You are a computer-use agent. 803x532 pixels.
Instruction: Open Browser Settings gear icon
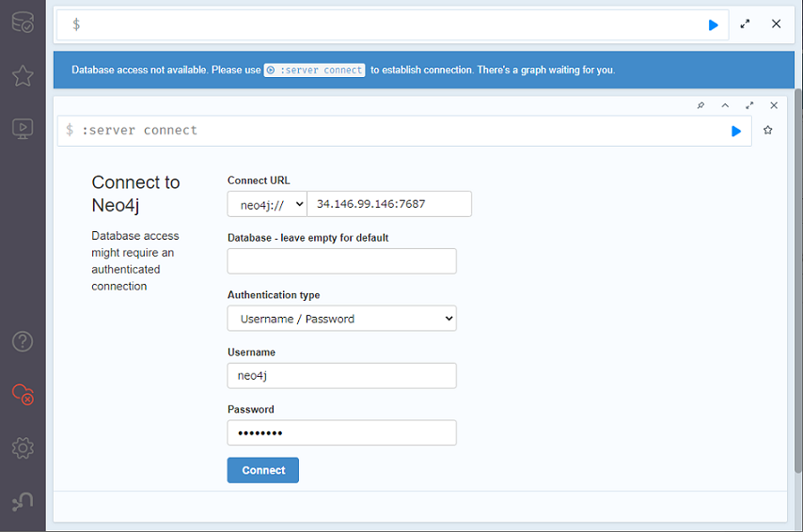tap(23, 448)
